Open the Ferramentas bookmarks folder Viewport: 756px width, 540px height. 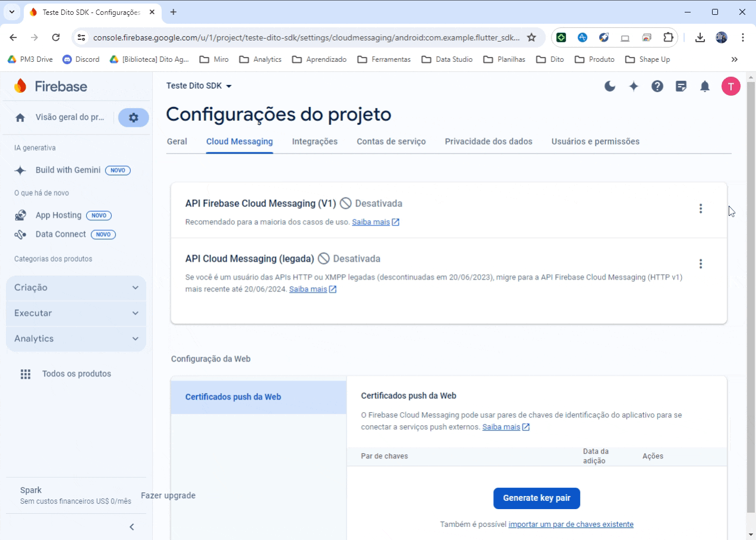384,59
